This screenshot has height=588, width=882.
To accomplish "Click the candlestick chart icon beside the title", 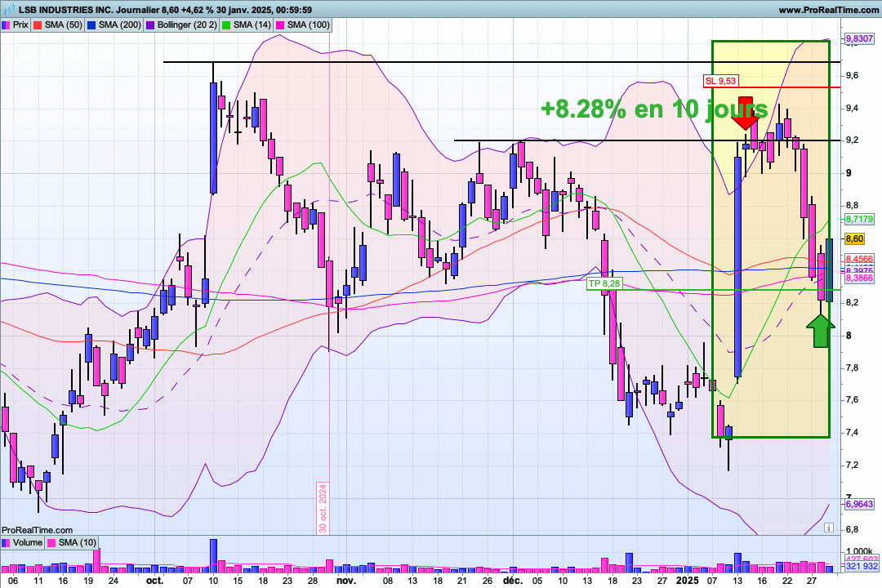I will (8, 10).
